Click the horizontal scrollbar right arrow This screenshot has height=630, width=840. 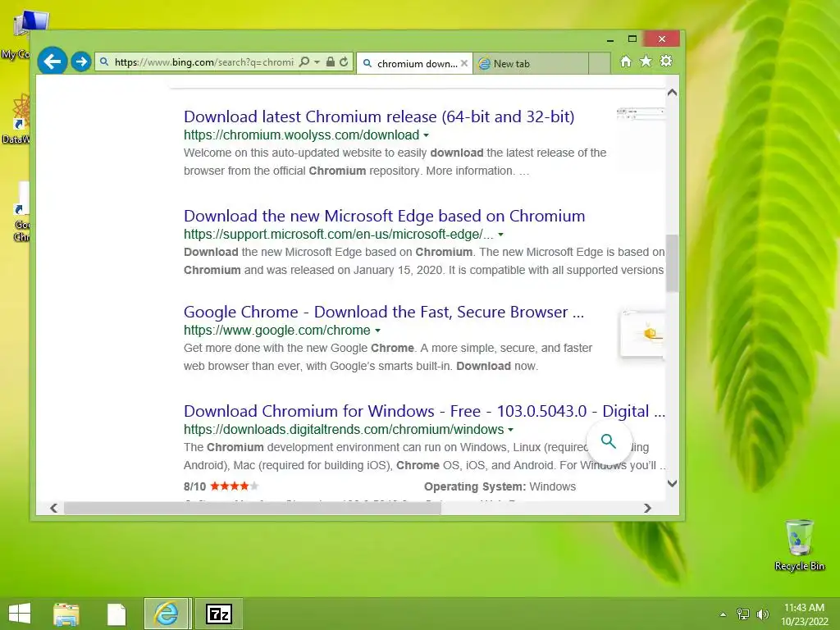pos(648,508)
